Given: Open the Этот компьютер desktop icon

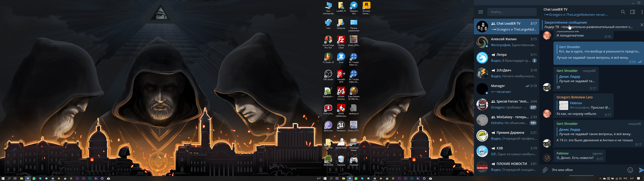Looking at the screenshot, I should pyautogui.click(x=328, y=8).
